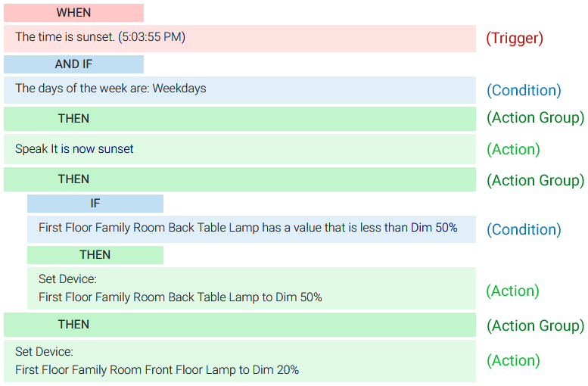Select the Back Table Lamp less than Dim 50% condition
Image resolution: width=588 pixels, height=386 pixels.
(251, 228)
